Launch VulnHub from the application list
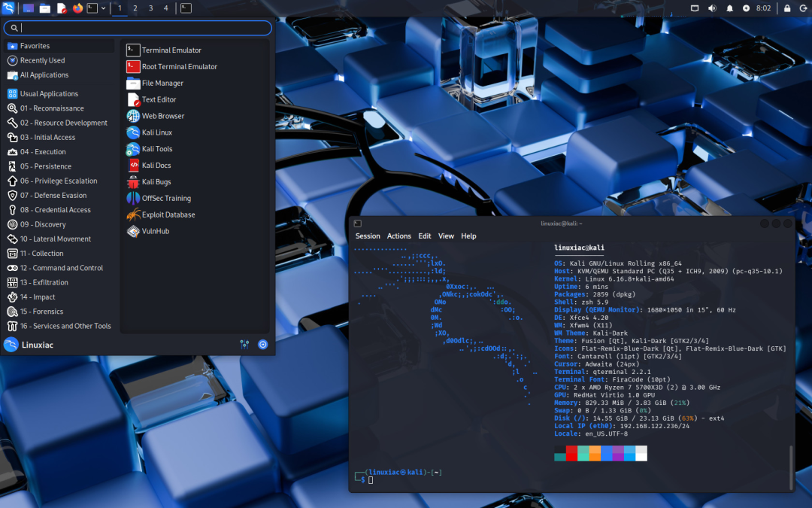The image size is (812, 508). (153, 231)
